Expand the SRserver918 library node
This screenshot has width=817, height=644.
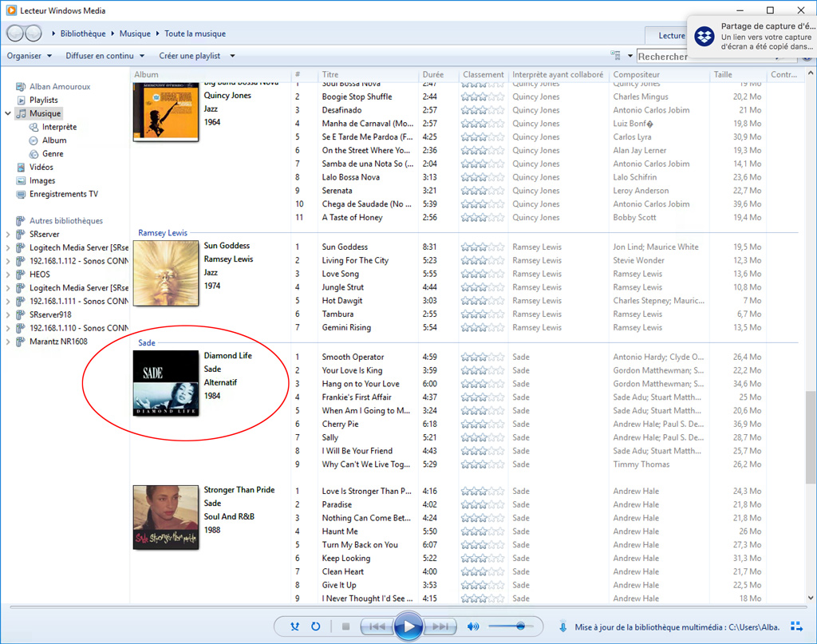click(8, 314)
